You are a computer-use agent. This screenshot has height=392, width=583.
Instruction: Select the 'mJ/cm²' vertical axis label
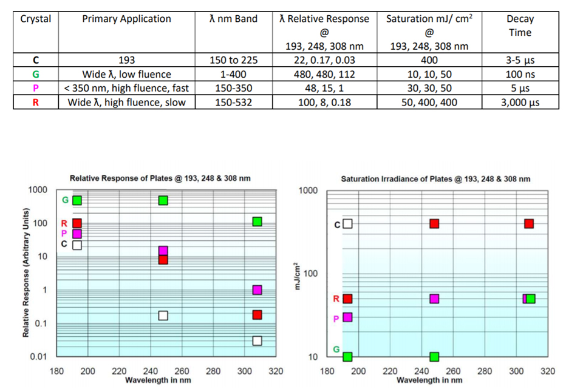pos(297,275)
